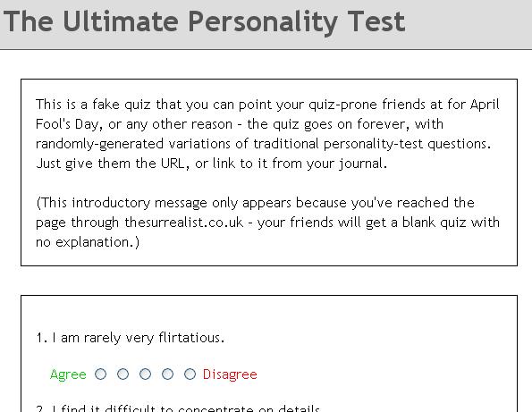This screenshot has height=412, width=532.
Task: Click the phrase no explanation in the intro box
Action: [x=87, y=242]
